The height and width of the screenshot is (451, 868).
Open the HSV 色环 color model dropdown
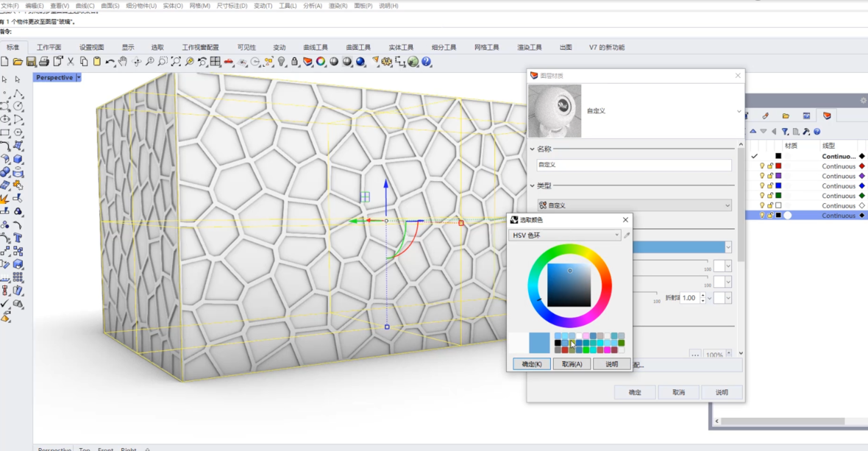pyautogui.click(x=565, y=235)
